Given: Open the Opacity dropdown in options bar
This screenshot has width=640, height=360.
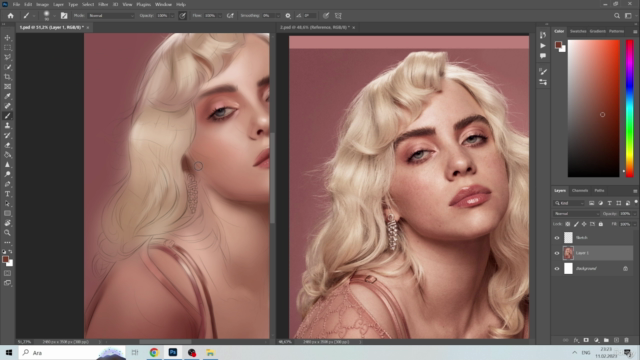Looking at the screenshot, I should pos(172,16).
